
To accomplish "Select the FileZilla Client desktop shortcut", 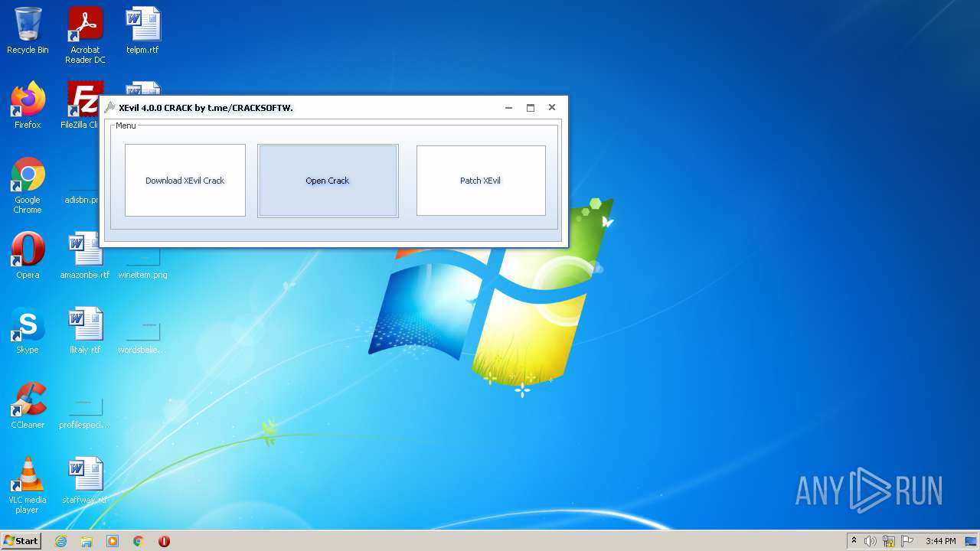I will click(83, 106).
